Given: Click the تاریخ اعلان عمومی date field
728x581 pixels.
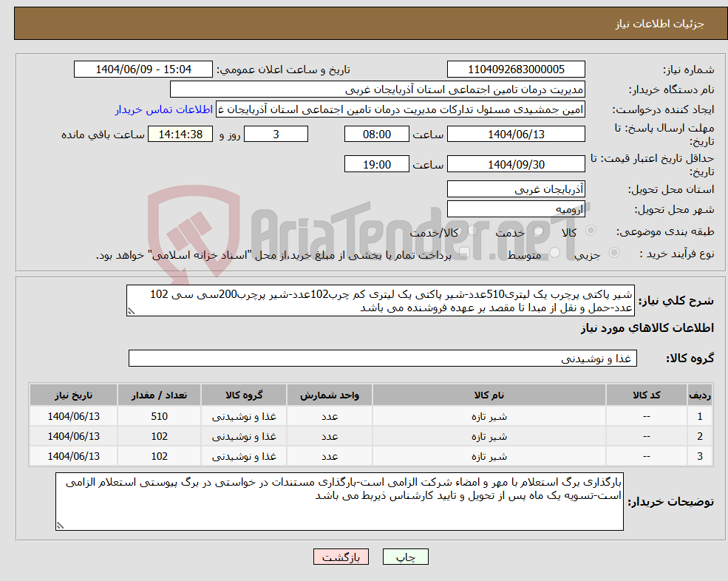Looking at the screenshot, I should [x=143, y=69].
